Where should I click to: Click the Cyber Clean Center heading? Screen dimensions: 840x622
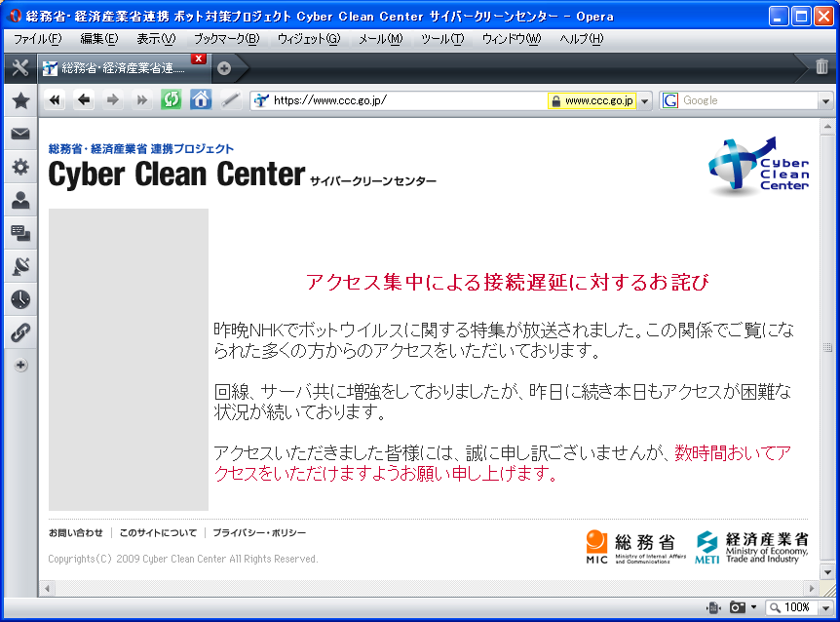[x=176, y=175]
